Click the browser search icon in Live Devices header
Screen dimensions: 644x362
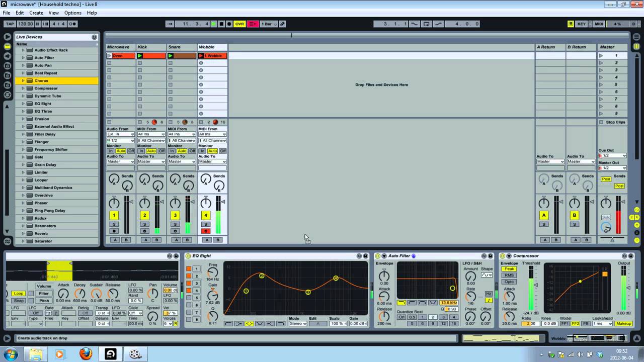[94, 37]
